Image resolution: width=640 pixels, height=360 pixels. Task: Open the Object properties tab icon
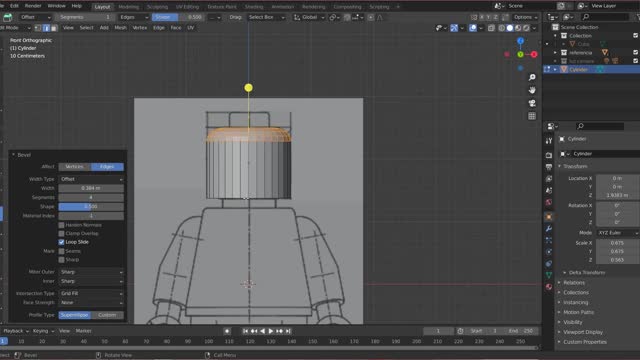point(549,217)
